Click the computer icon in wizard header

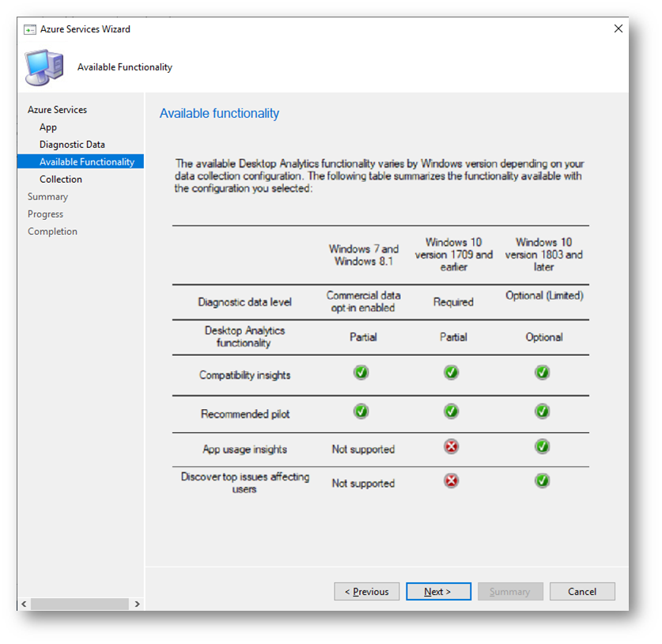44,67
